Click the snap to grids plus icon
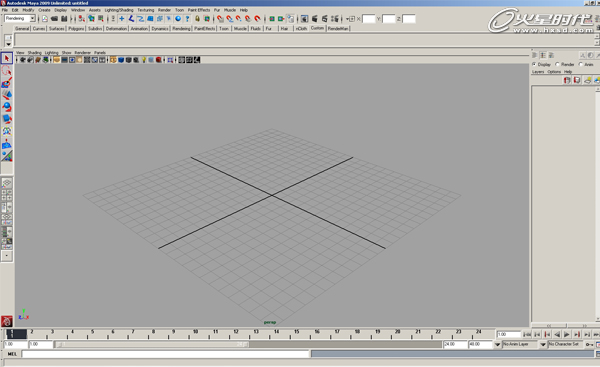 [122, 18]
